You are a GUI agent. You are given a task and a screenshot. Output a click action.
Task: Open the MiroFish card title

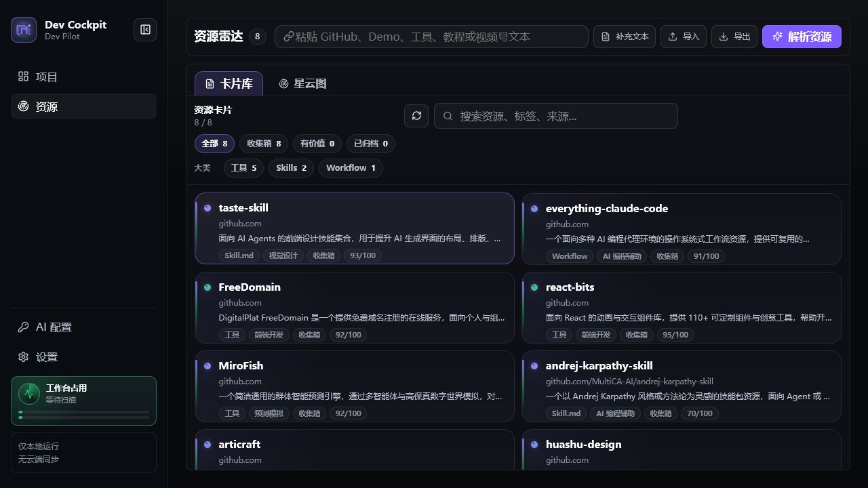coord(241,366)
